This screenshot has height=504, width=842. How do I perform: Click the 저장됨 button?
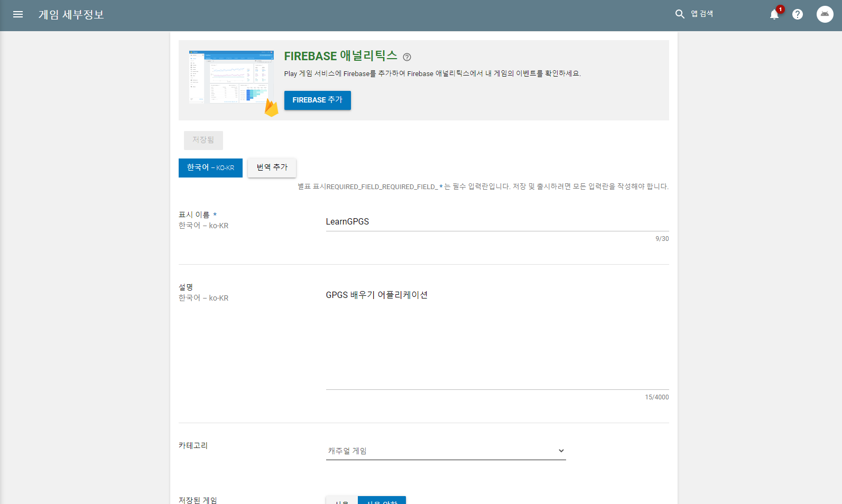point(203,141)
